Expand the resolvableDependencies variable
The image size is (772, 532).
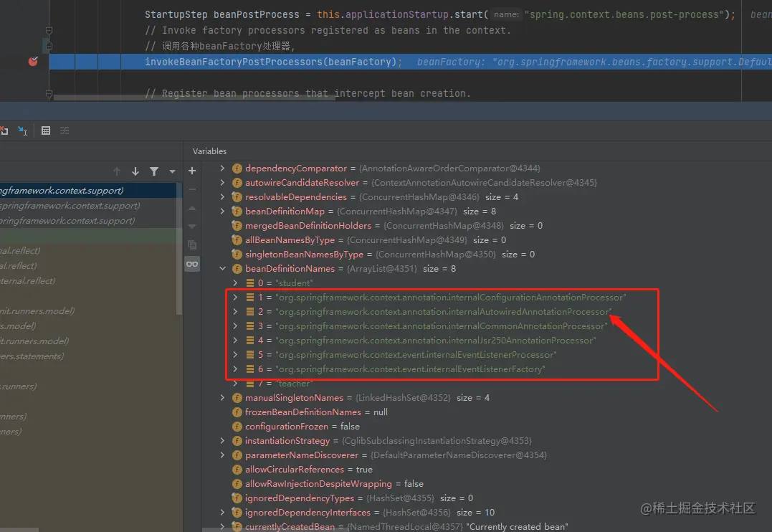tap(222, 197)
